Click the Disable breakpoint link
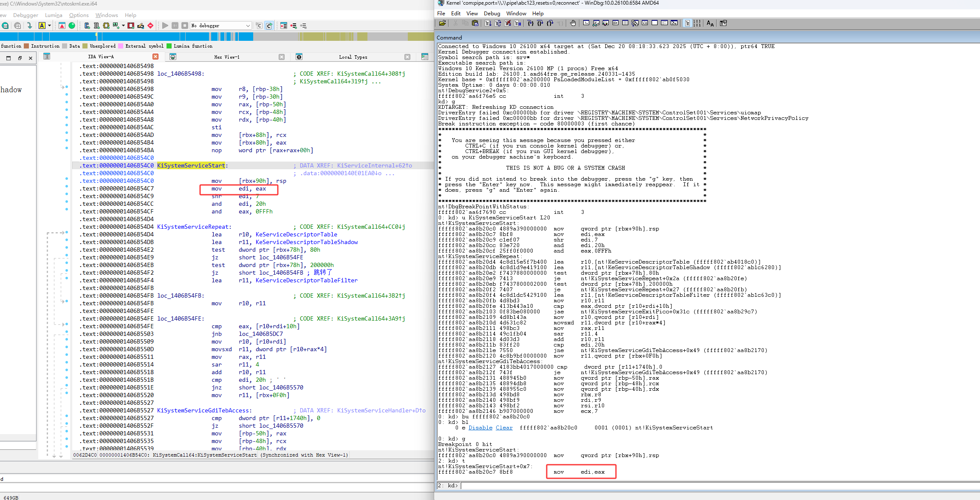 coord(480,428)
